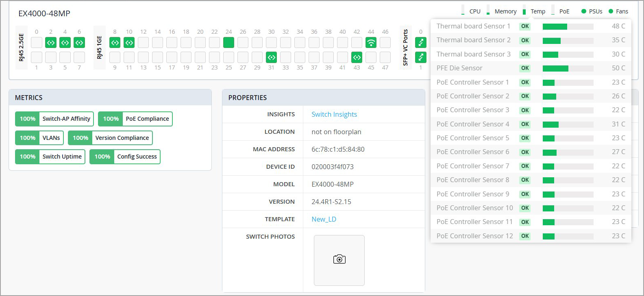Click the MAC address value 6c:78:c1:d5:84:80
The width and height of the screenshot is (644, 296).
tap(338, 149)
